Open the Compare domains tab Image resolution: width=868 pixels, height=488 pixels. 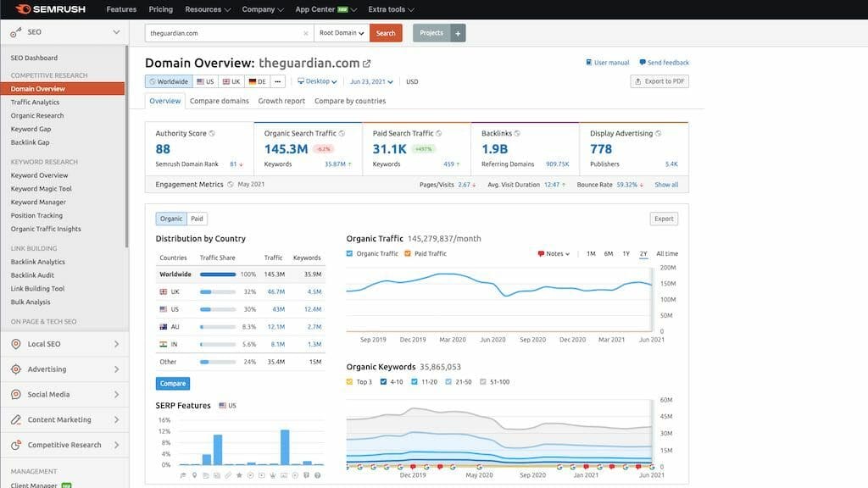(x=220, y=102)
